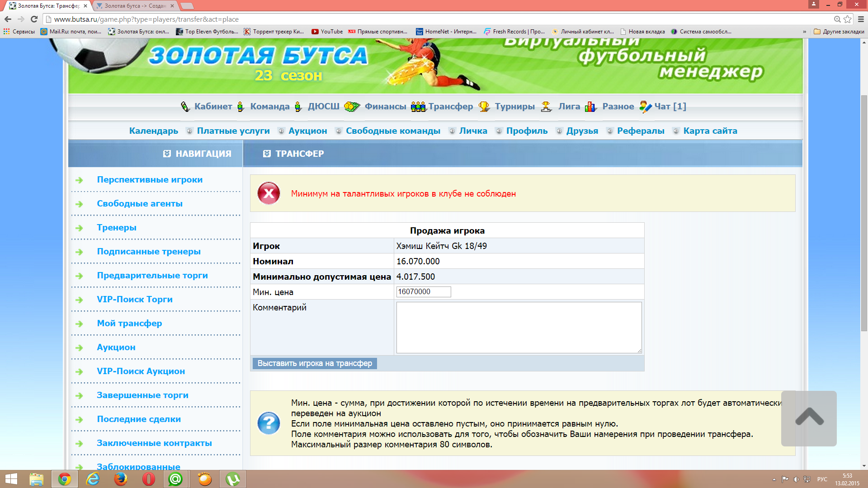Open Свободные агенты navigation link
This screenshot has width=868, height=488.
point(140,204)
